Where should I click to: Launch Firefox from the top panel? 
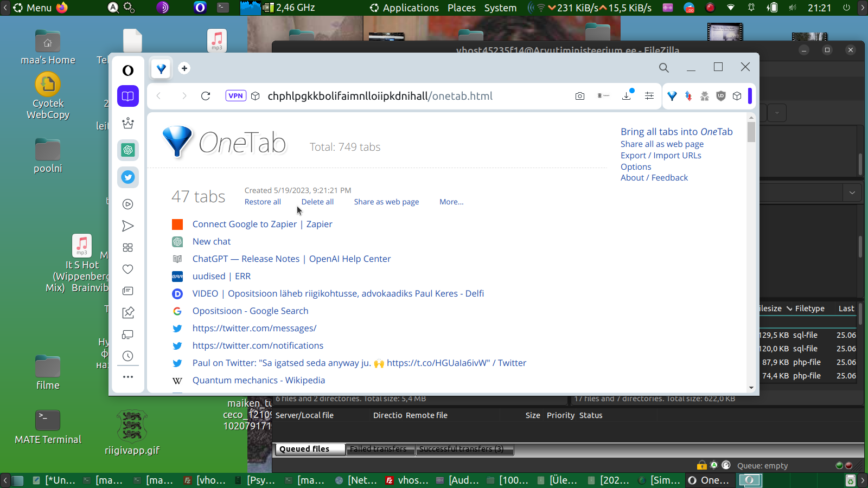(x=62, y=8)
